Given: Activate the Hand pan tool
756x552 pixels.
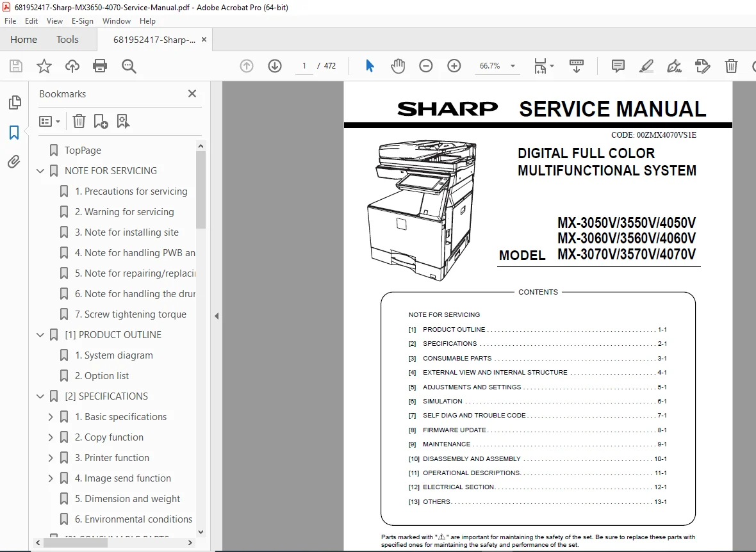Looking at the screenshot, I should click(x=398, y=66).
